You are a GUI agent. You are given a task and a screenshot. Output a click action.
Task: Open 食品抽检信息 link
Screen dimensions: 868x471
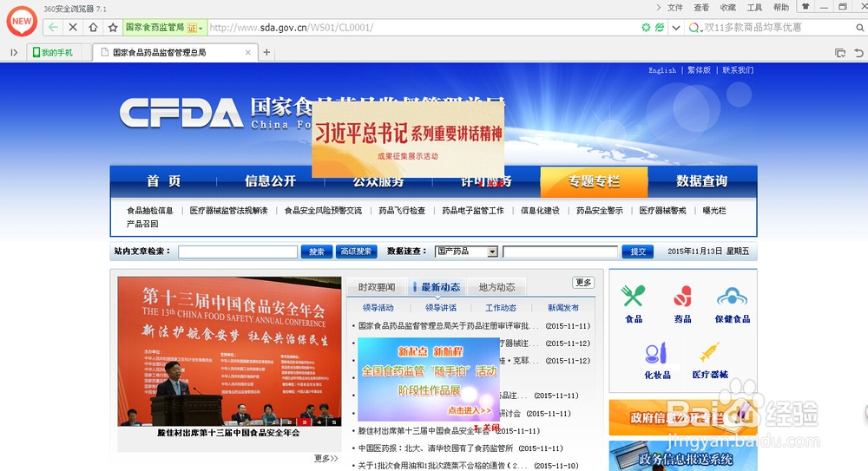[150, 210]
